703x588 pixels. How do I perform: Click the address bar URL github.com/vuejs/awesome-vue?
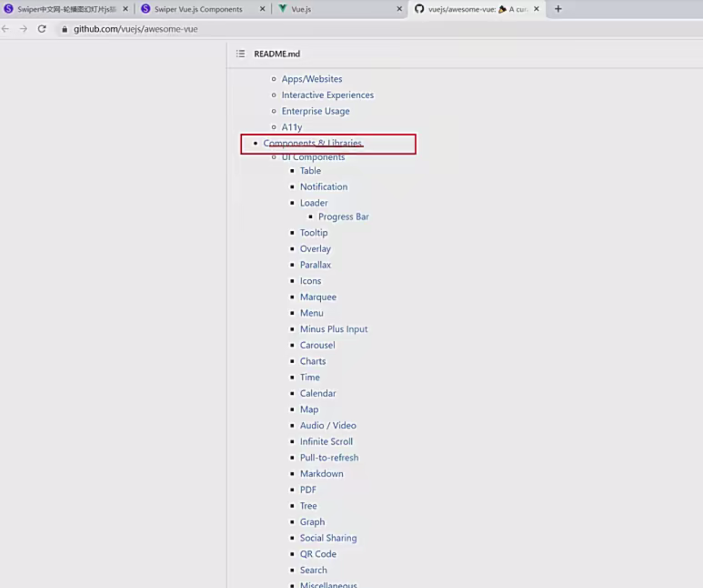pyautogui.click(x=136, y=29)
